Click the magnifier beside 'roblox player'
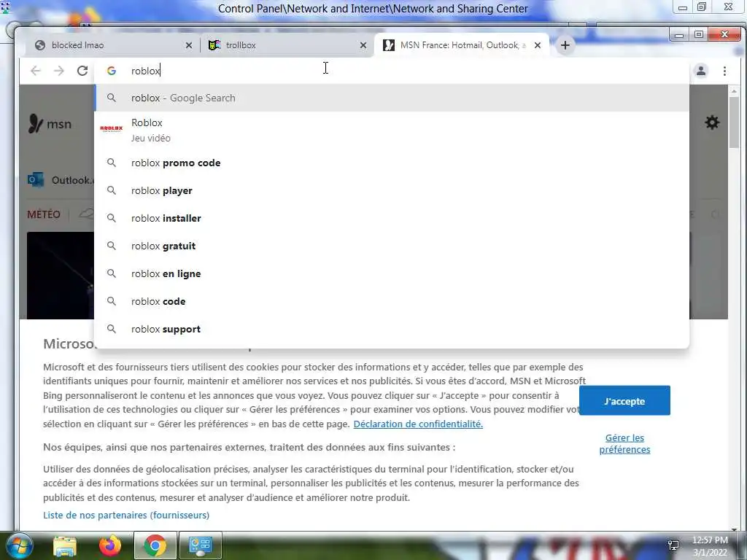The image size is (747, 560). tap(112, 190)
